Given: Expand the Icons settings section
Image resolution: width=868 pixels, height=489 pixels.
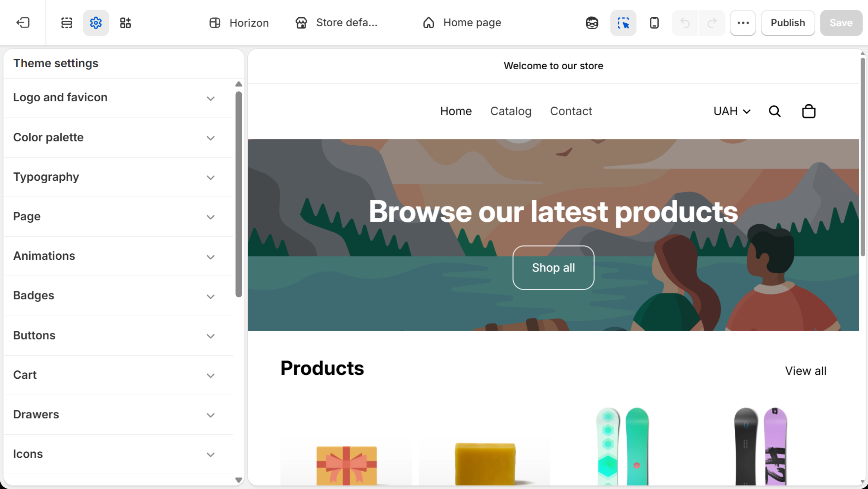Looking at the screenshot, I should (118, 454).
